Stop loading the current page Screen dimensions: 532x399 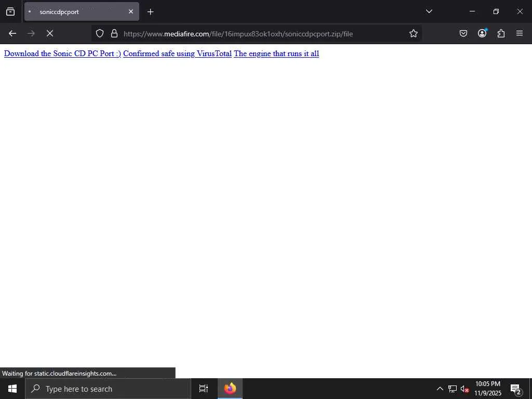(50, 33)
